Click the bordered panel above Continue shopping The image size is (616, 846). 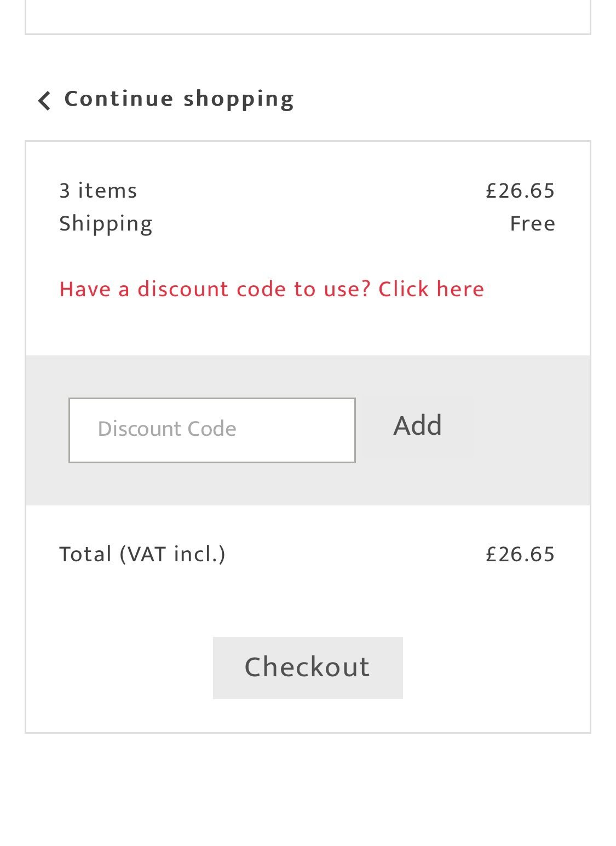[307, 16]
